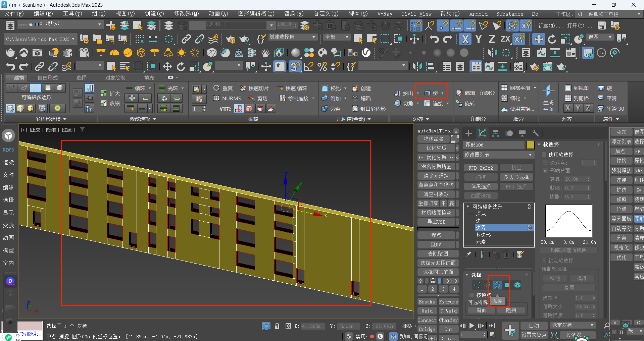Select the Polygon sub-object level icon
Viewport: 644px width, 341px height.
(507, 285)
